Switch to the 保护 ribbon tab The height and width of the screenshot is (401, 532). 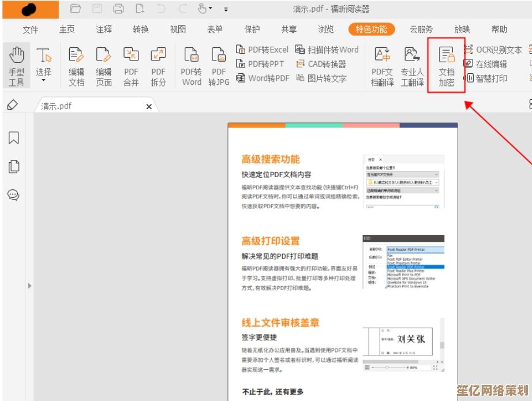click(252, 29)
